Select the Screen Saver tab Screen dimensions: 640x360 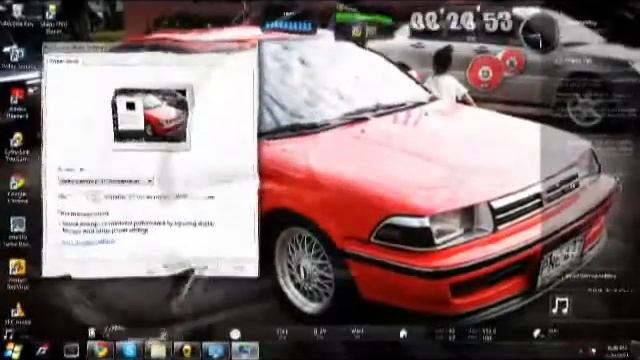click(64, 61)
